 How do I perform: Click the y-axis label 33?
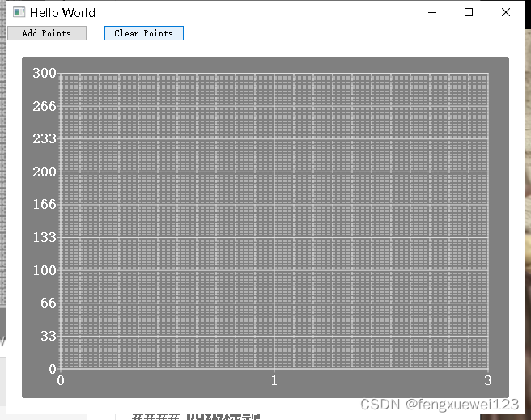49,336
